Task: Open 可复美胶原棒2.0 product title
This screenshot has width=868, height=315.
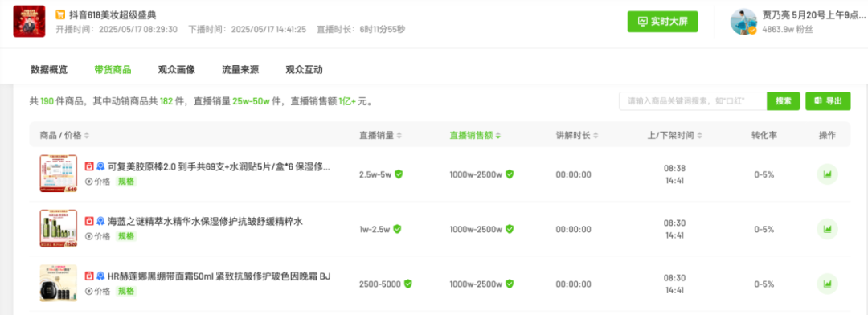Action: (x=219, y=166)
